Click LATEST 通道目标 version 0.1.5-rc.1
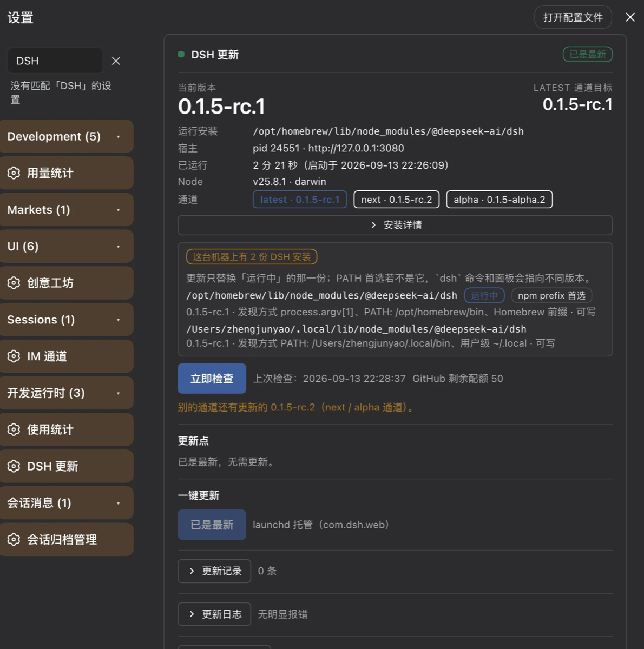The width and height of the screenshot is (644, 649). (578, 104)
